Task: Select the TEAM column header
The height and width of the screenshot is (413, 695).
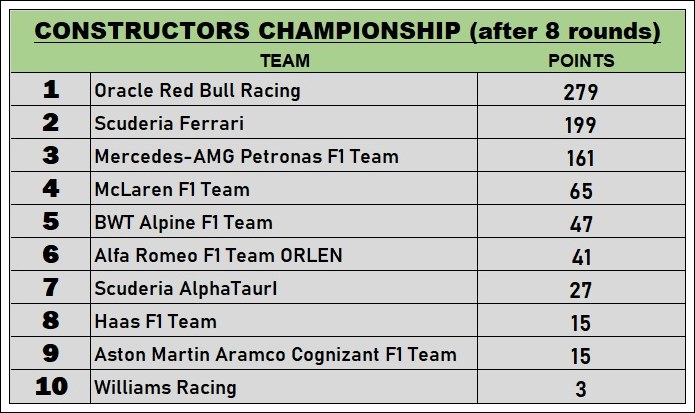Action: [x=284, y=60]
